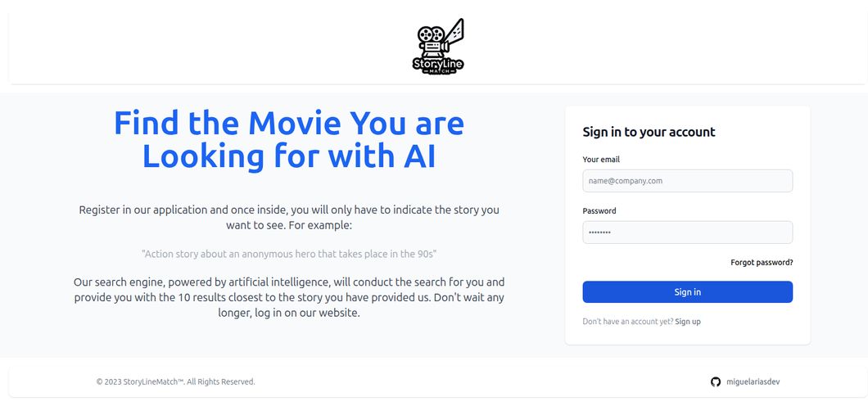This screenshot has width=868, height=406.
Task: Click the "Sign in to your account" heading
Action: click(x=649, y=132)
